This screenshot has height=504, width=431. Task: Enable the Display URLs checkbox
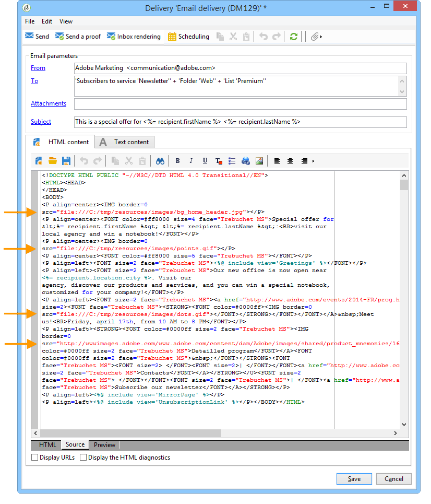(34, 457)
